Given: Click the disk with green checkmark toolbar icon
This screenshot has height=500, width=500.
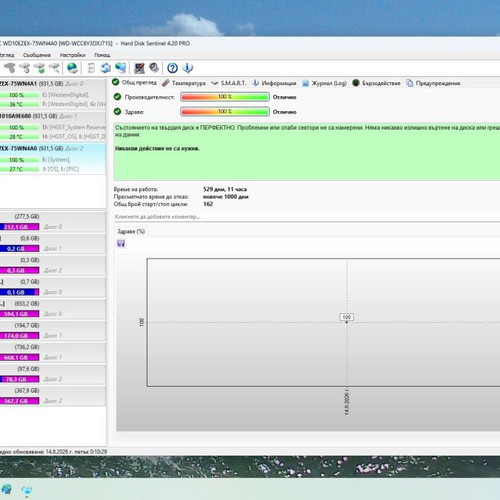Looking at the screenshot, I should [x=40, y=68].
